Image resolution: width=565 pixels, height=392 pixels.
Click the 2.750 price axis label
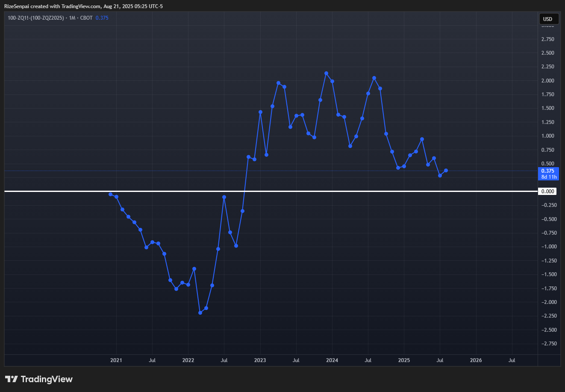point(548,39)
